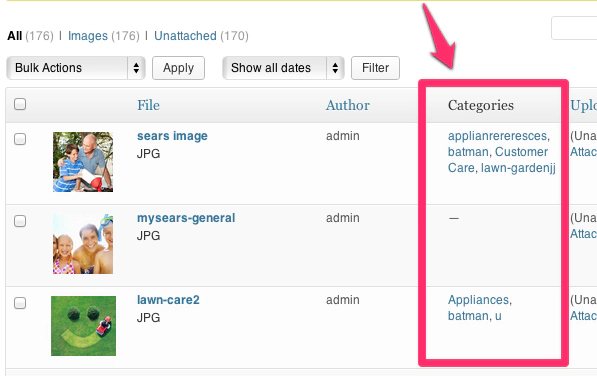The image size is (597, 376).
Task: Check the box for lawn-care2 row
Action: click(x=20, y=303)
